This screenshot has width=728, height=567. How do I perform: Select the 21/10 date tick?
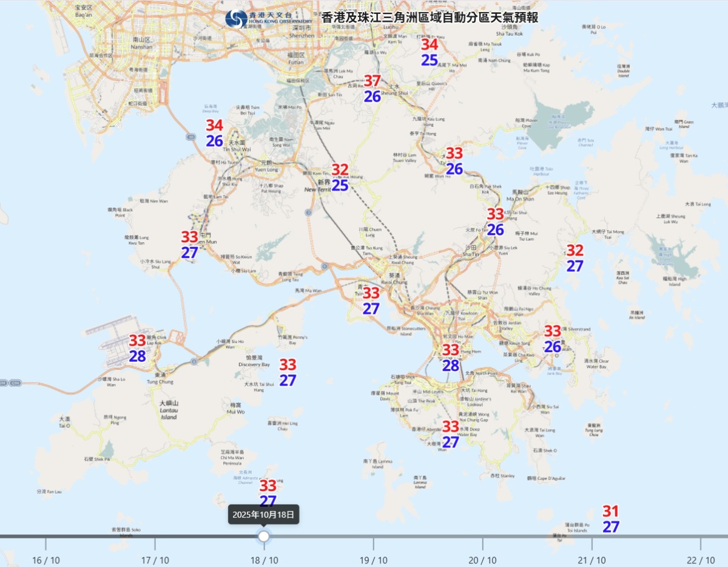[591, 560]
